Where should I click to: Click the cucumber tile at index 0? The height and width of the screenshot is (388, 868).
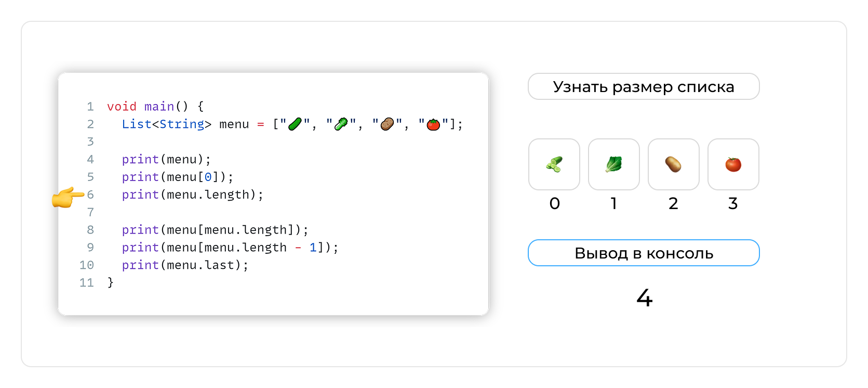554,164
